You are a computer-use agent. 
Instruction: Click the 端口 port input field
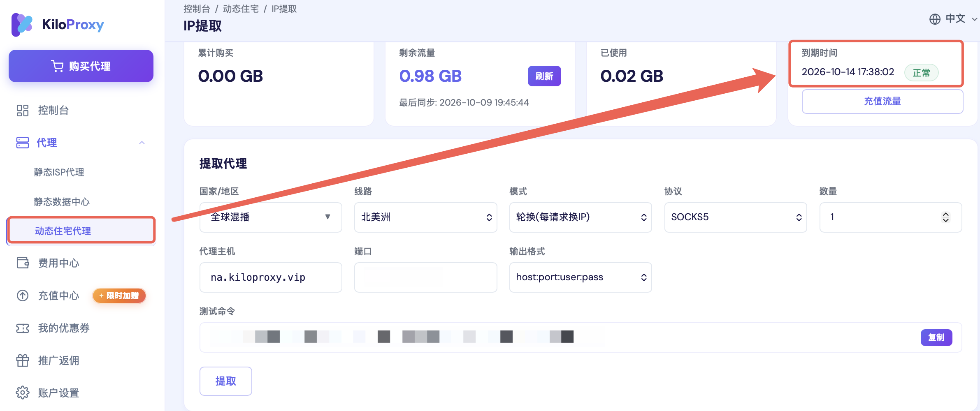tap(426, 277)
